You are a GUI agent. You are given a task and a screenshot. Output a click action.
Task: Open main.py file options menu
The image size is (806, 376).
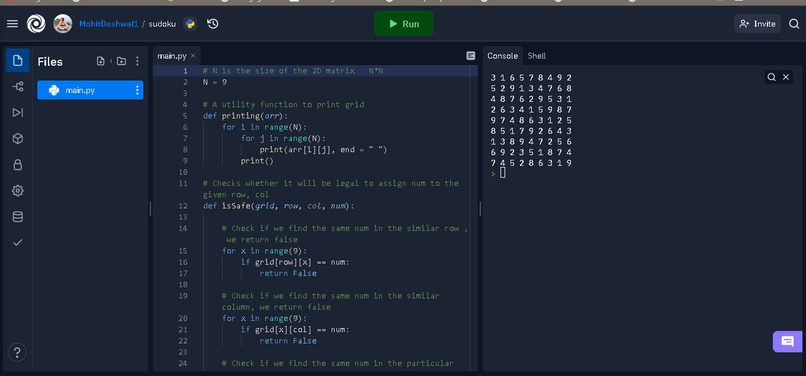(137, 90)
